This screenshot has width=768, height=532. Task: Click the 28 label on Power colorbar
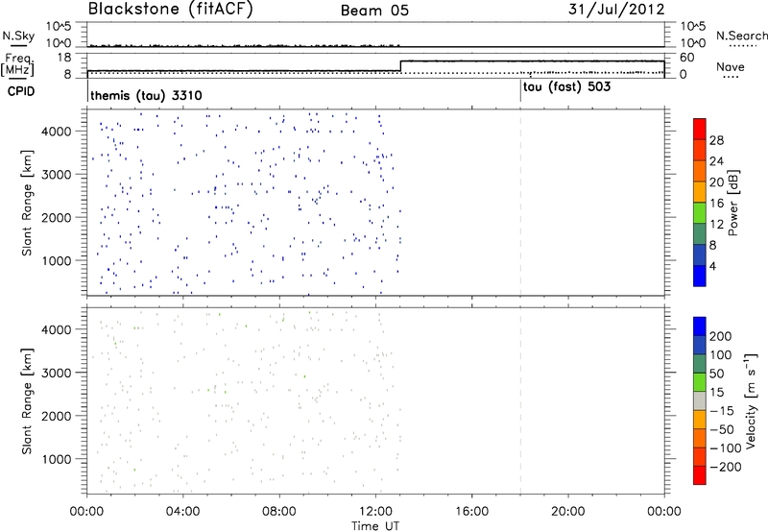click(x=716, y=140)
